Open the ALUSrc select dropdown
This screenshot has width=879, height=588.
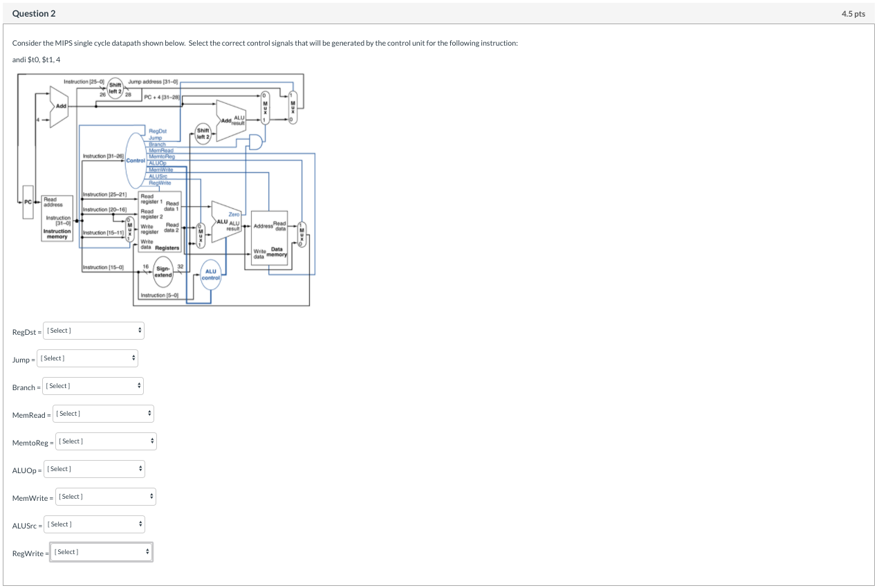tap(94, 524)
